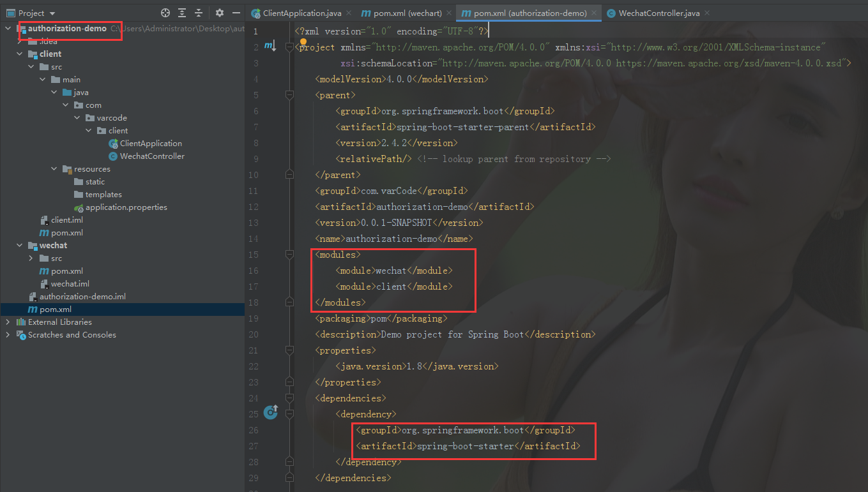868x492 pixels.
Task: Click module client on line 17
Action: (392, 287)
